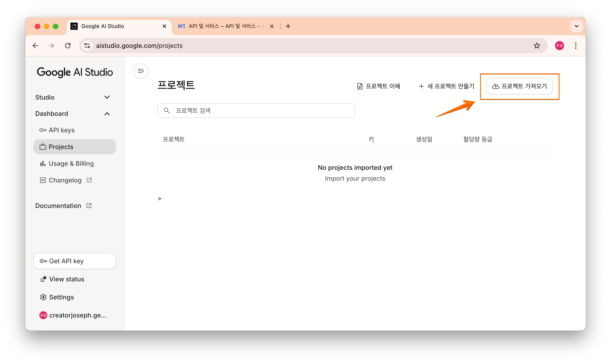Open site information icon beside the URL
Screen dimensions: 611x364
87,46
